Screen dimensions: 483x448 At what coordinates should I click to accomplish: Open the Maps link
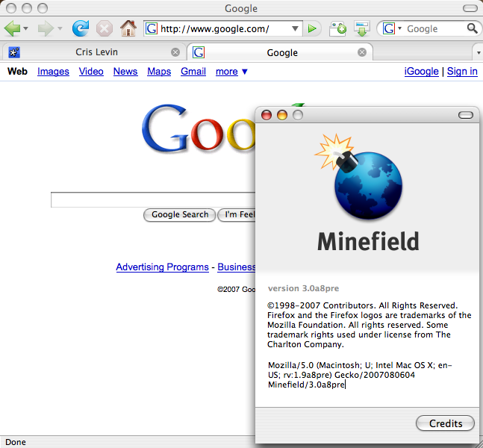point(159,72)
